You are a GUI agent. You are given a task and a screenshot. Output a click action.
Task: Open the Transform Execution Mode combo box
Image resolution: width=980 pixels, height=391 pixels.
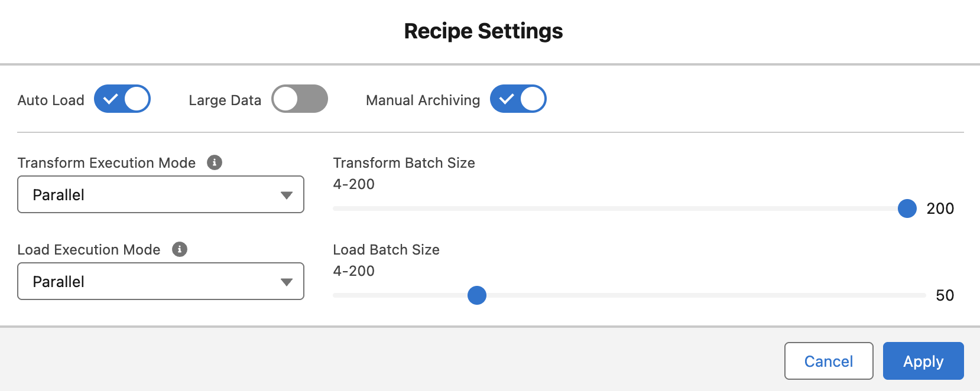tap(160, 194)
